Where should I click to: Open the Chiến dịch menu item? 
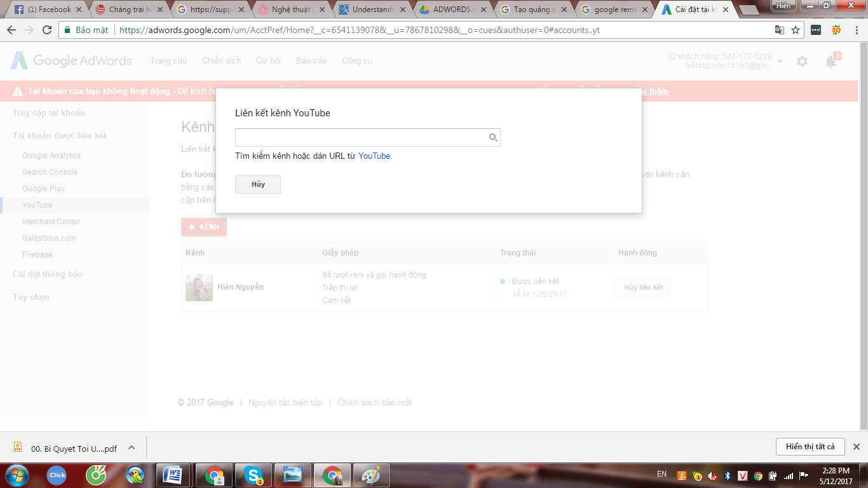221,60
